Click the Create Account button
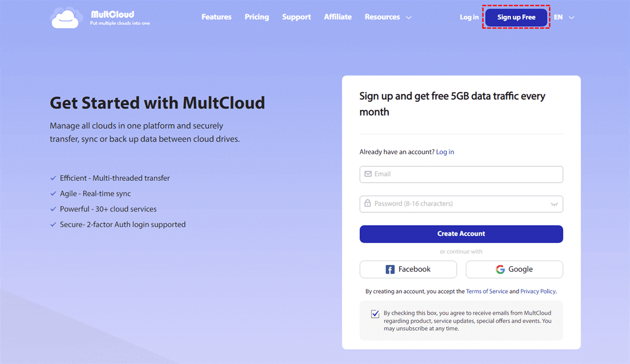 tap(461, 234)
